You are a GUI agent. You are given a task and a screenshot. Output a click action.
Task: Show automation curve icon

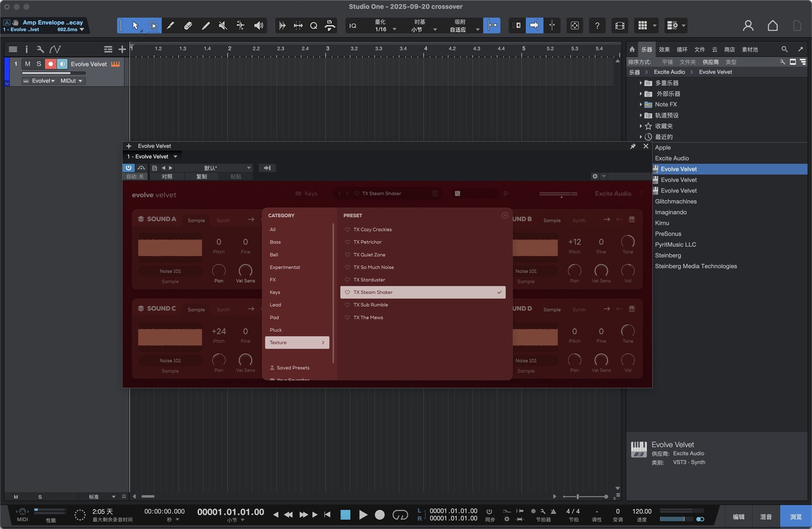[55, 49]
